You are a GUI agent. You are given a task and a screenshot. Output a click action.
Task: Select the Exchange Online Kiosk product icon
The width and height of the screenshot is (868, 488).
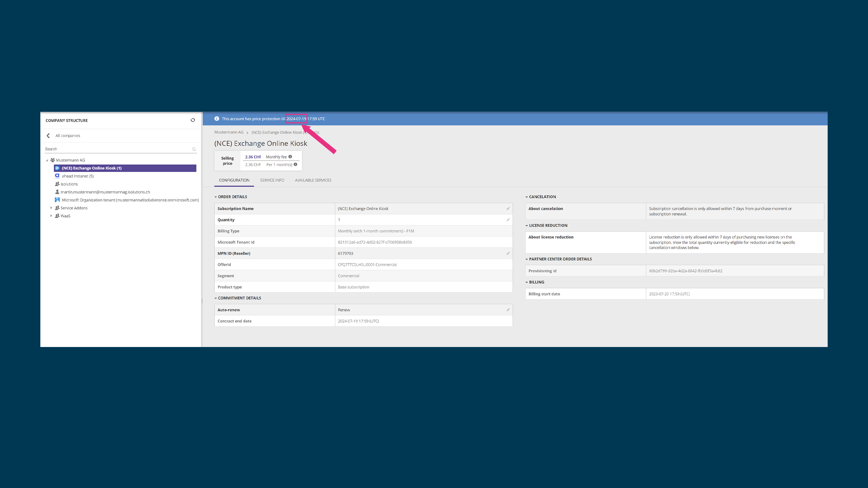click(57, 168)
